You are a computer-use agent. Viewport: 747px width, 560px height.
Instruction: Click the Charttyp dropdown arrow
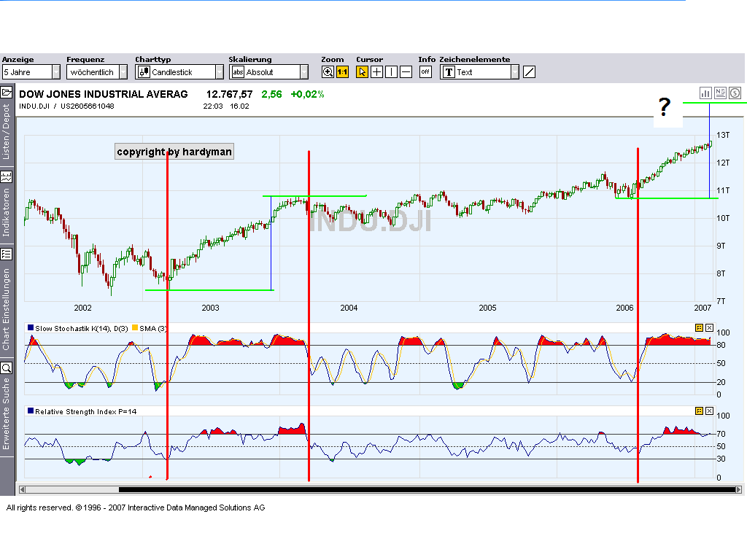219,72
